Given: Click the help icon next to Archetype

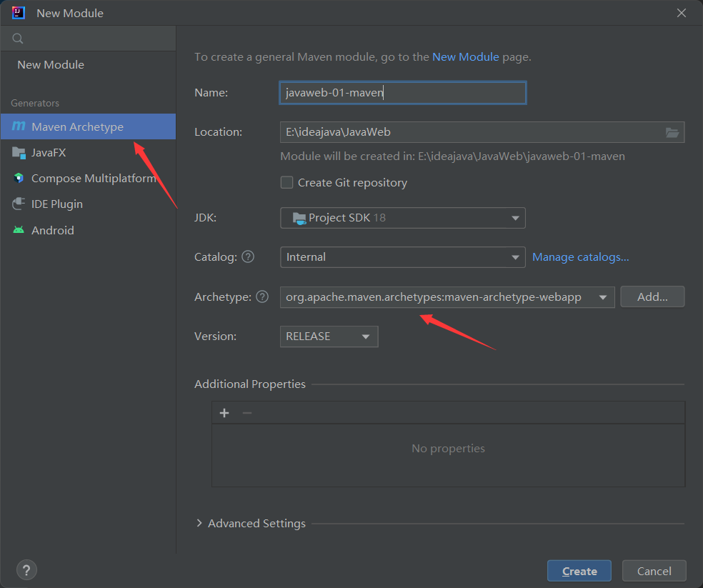Looking at the screenshot, I should click(262, 297).
